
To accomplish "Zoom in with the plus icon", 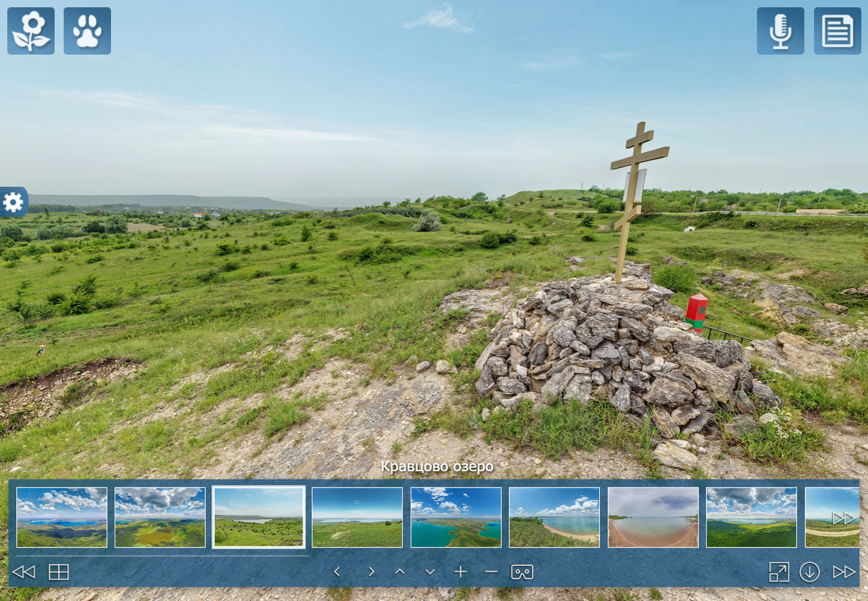I will point(461,572).
